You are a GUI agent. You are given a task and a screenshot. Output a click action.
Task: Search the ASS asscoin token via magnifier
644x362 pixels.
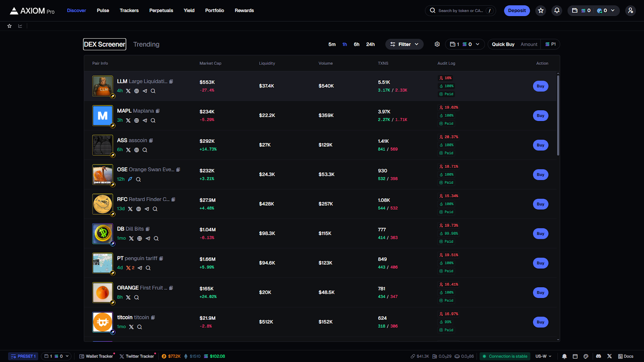tap(145, 150)
